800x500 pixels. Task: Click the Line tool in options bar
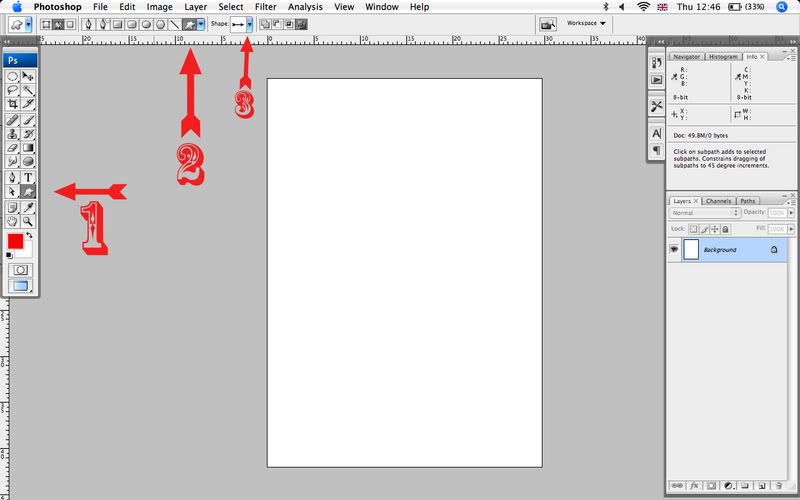(174, 23)
